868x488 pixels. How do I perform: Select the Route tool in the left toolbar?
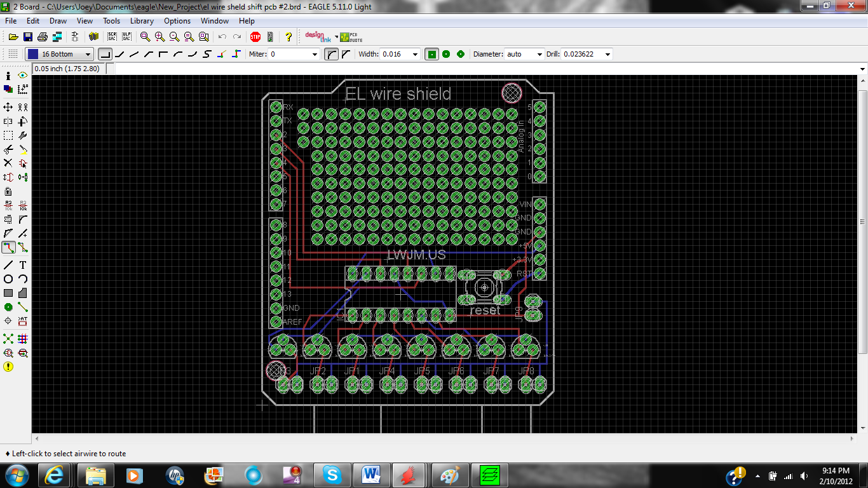(x=8, y=248)
